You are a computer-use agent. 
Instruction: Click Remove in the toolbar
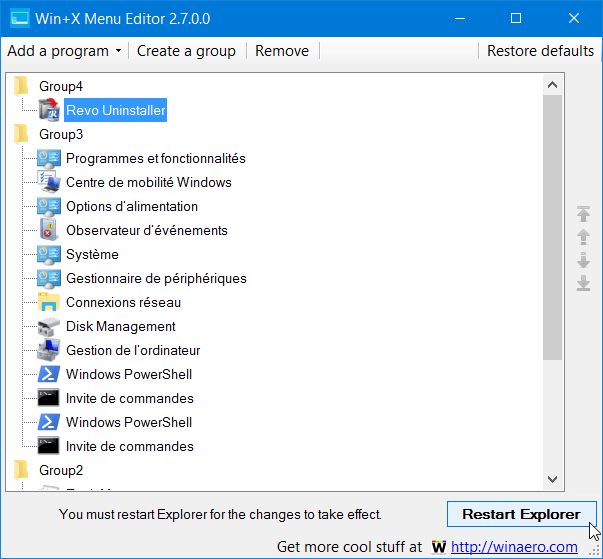[x=282, y=51]
